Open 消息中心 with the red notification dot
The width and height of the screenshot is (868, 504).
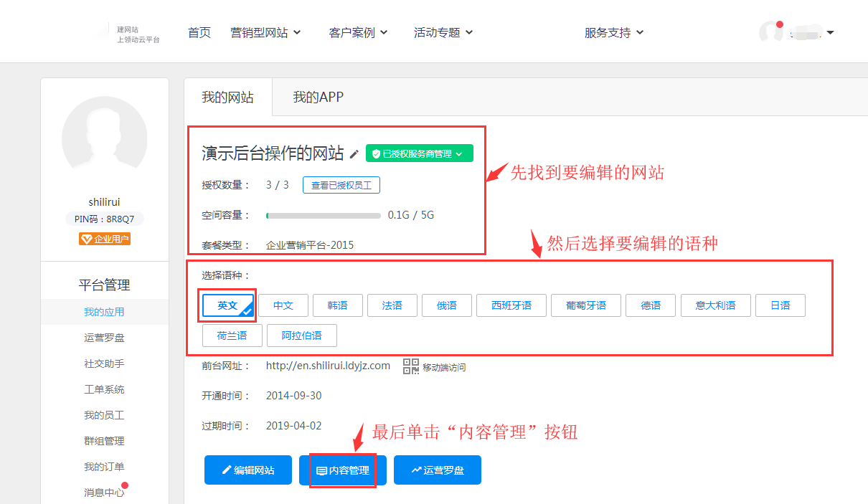[104, 493]
